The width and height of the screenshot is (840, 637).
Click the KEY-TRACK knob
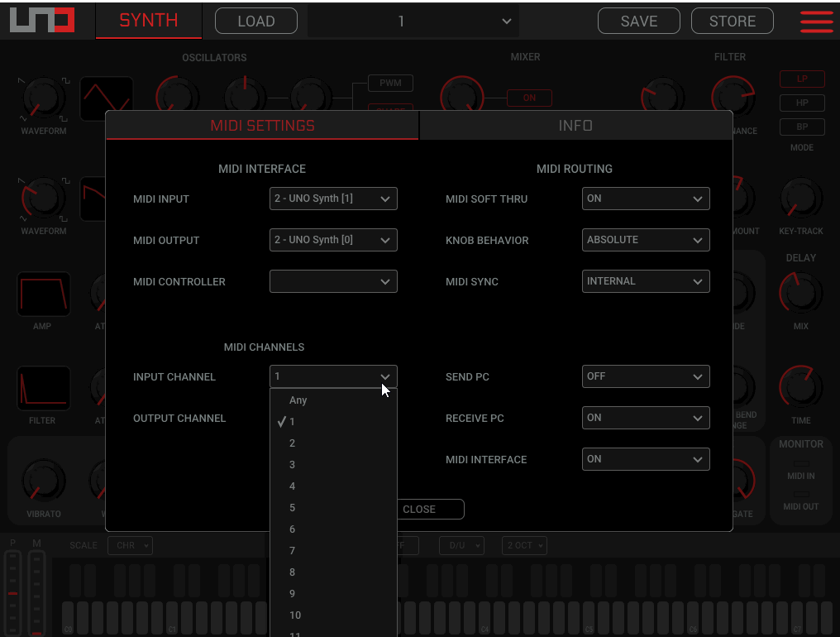[801, 199]
